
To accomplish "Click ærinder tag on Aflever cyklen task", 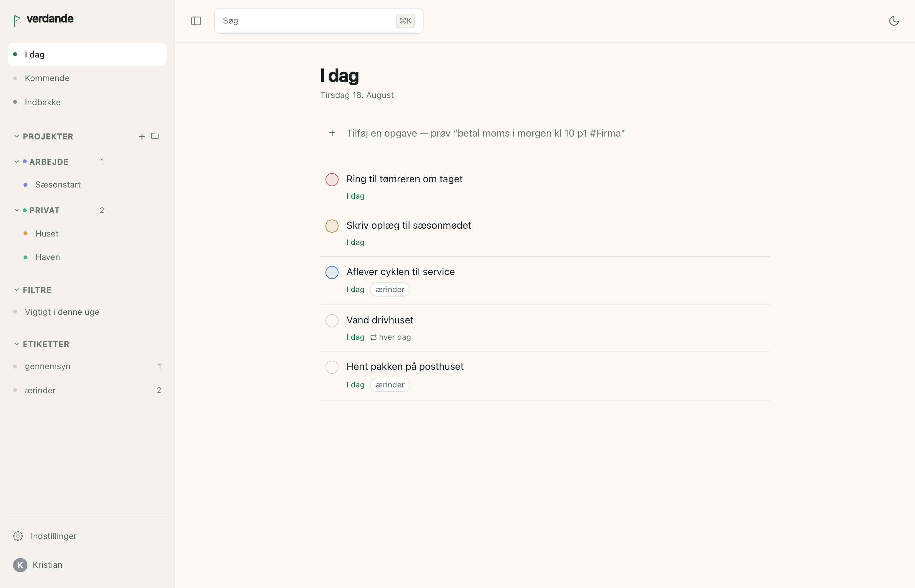I will tap(390, 289).
